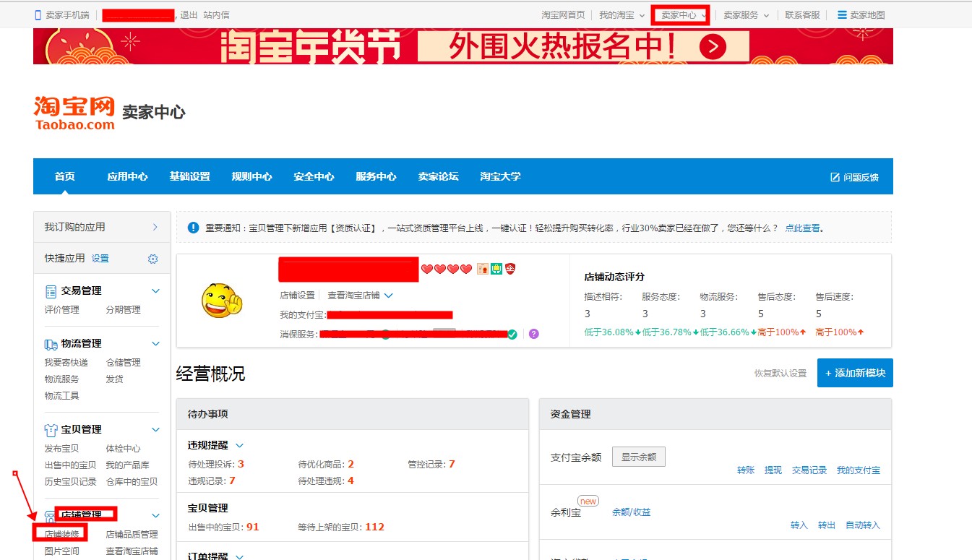972x560 pixels.
Task: Switch to the 应用中心 tab
Action: tap(126, 176)
